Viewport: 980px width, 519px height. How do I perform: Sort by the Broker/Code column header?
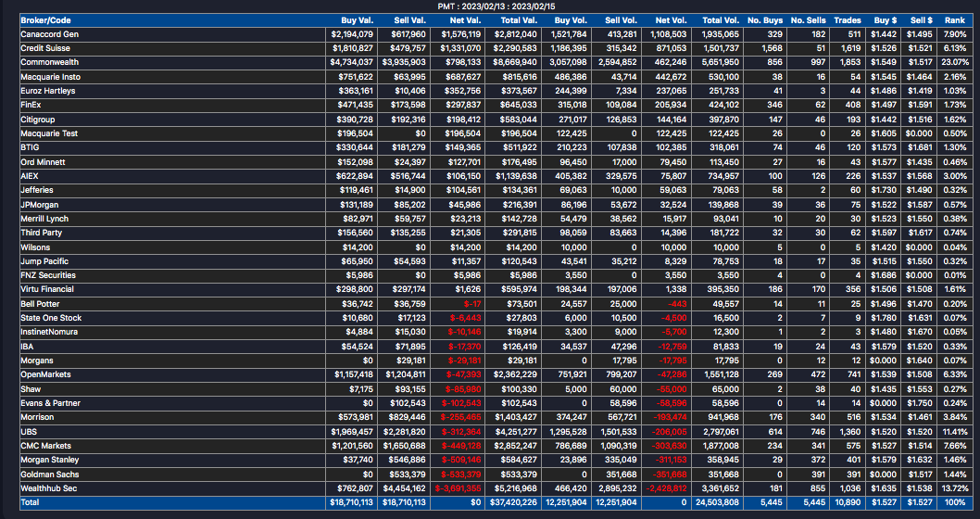tap(45, 20)
